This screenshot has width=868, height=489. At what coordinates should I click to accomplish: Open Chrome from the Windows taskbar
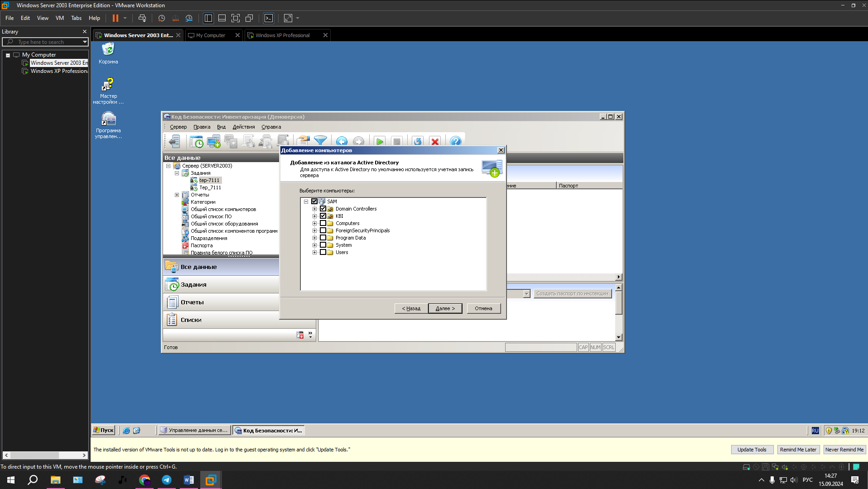tap(145, 480)
